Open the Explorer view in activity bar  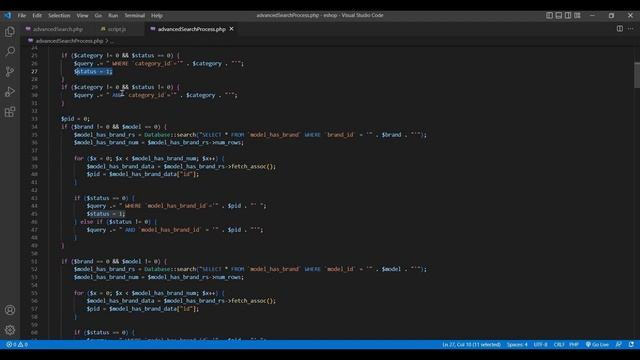click(x=10, y=32)
